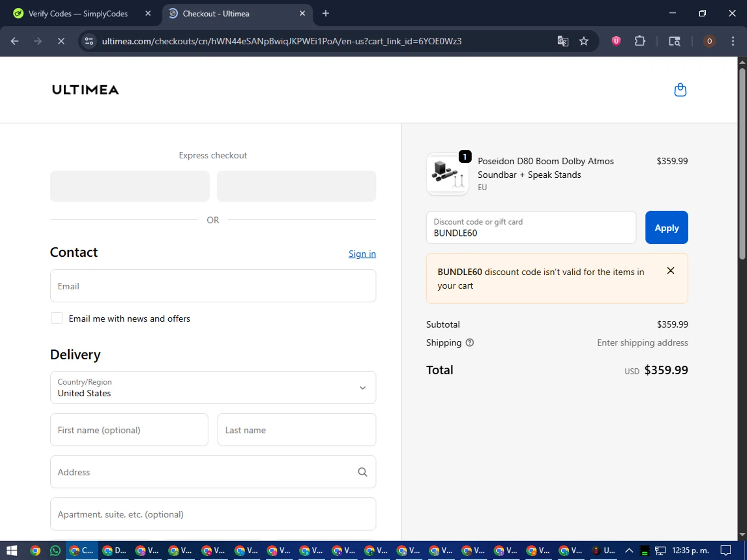Open the Chrome three-dot menu

pos(733,41)
